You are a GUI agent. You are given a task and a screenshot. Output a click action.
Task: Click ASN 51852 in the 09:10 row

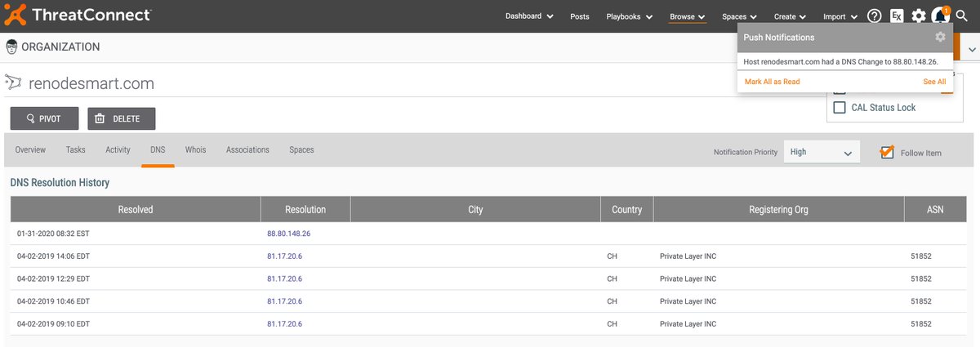[921, 324]
